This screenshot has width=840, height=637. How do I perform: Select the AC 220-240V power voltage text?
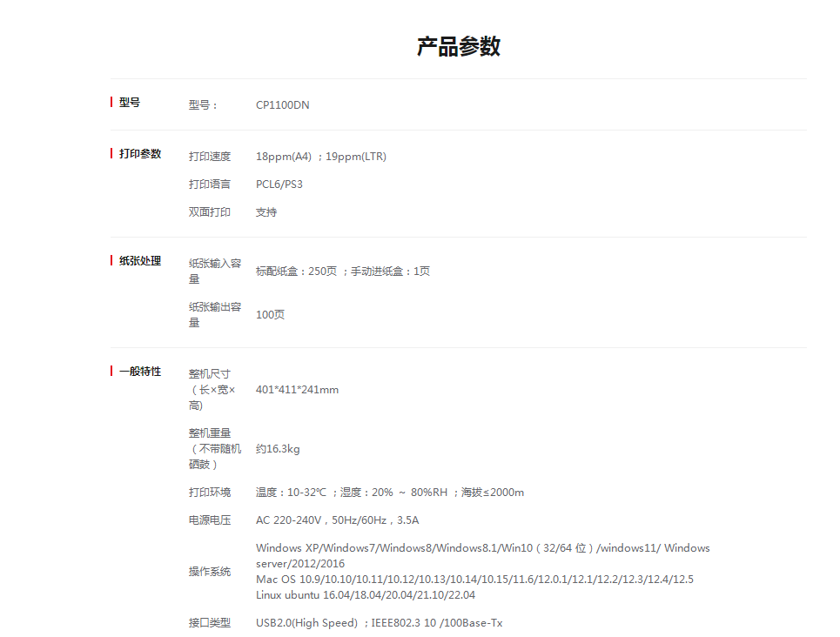tap(289, 520)
